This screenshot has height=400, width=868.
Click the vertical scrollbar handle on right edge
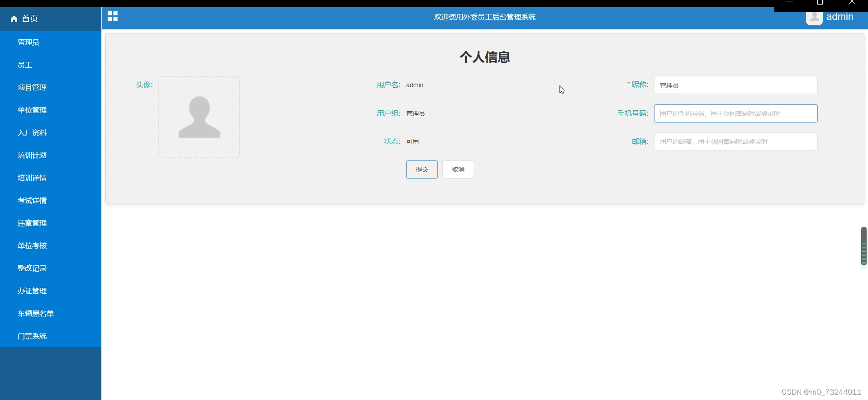click(863, 246)
